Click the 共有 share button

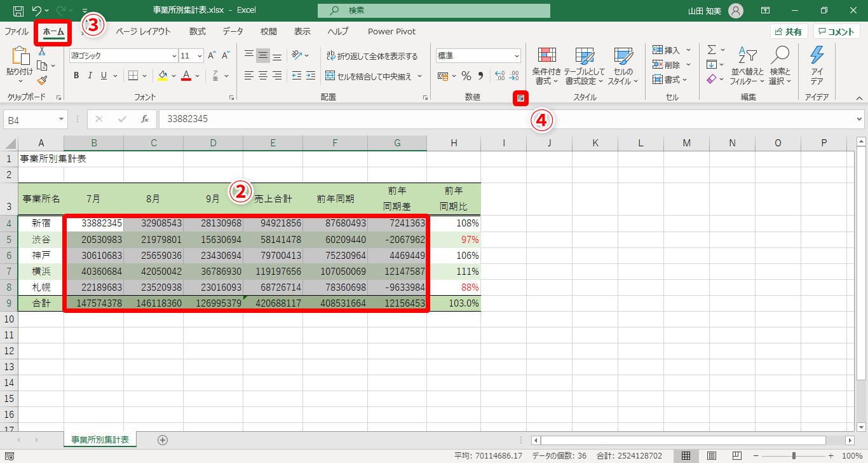coord(789,32)
